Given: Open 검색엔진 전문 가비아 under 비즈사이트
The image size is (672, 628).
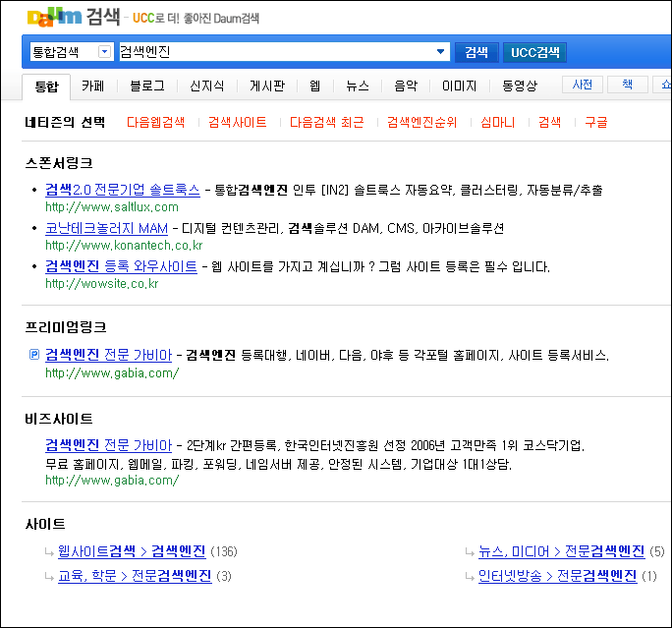Looking at the screenshot, I should 108,445.
